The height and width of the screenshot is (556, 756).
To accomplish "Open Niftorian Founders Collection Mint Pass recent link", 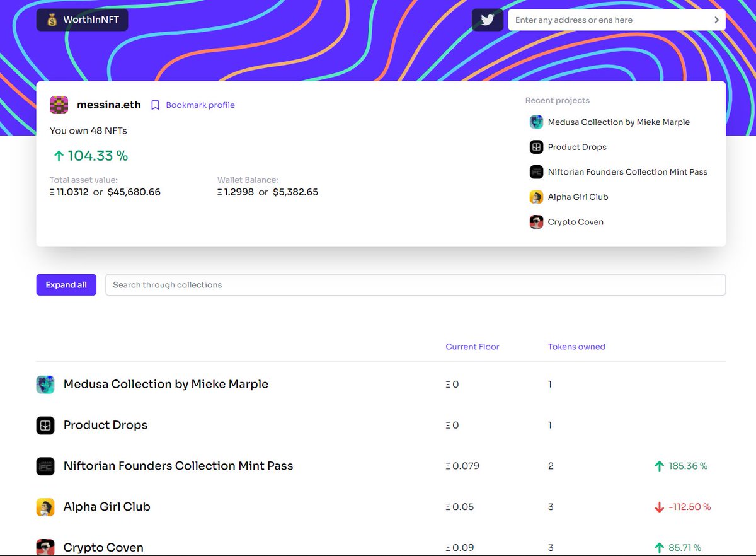I will click(627, 172).
